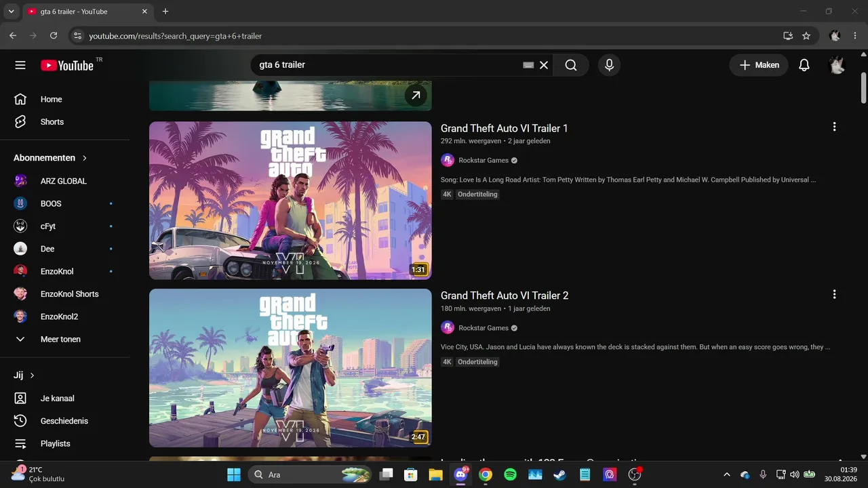This screenshot has height=488, width=868.
Task: Open the YouTube guide hamburger menu
Action: [x=20, y=65]
